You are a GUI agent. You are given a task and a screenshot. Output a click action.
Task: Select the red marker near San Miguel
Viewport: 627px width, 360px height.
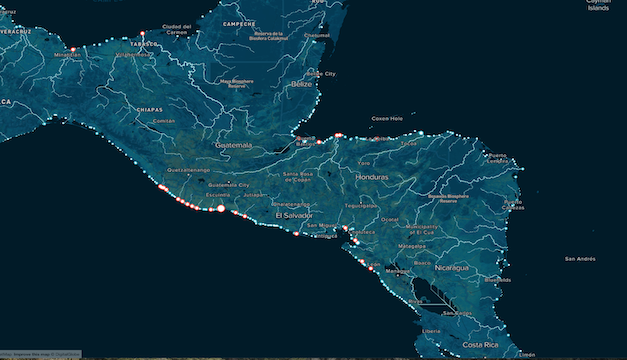[x=345, y=228]
